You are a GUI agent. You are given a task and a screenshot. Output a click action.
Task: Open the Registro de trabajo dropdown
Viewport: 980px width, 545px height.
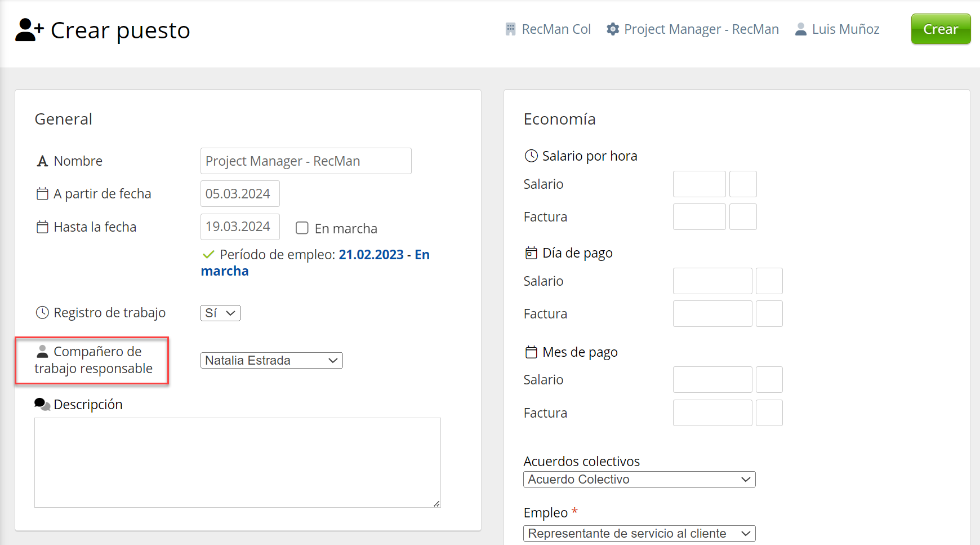[x=220, y=313]
